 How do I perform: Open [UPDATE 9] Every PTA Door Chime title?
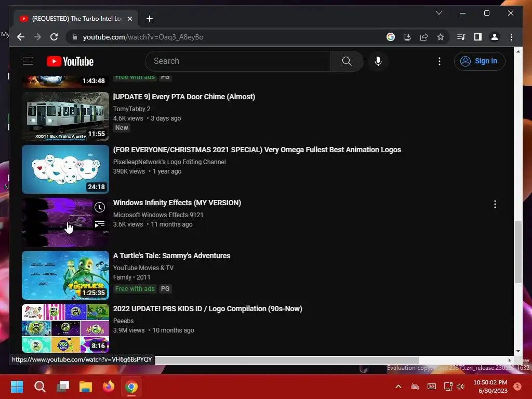184,97
